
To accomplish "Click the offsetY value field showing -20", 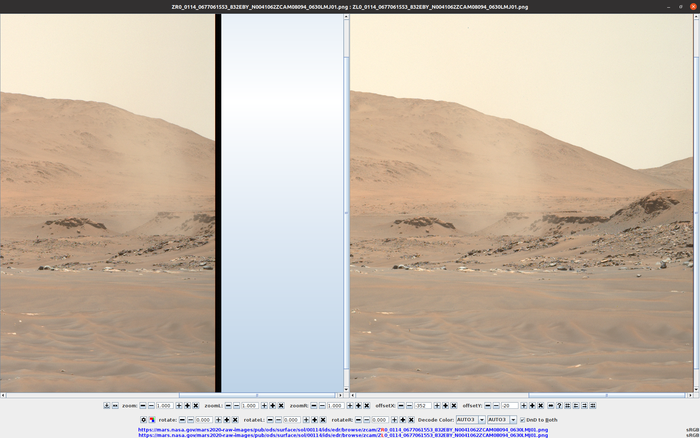I will (509, 406).
